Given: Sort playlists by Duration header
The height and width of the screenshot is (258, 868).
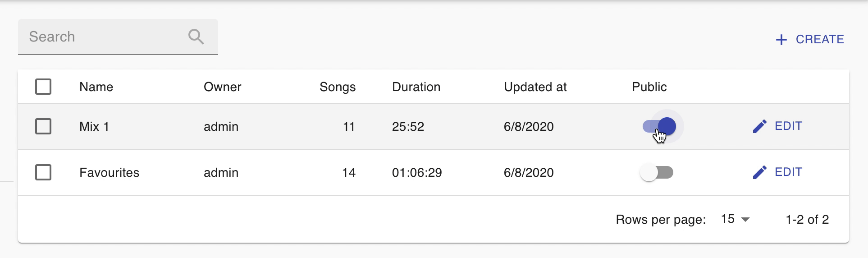Looking at the screenshot, I should 416,87.
